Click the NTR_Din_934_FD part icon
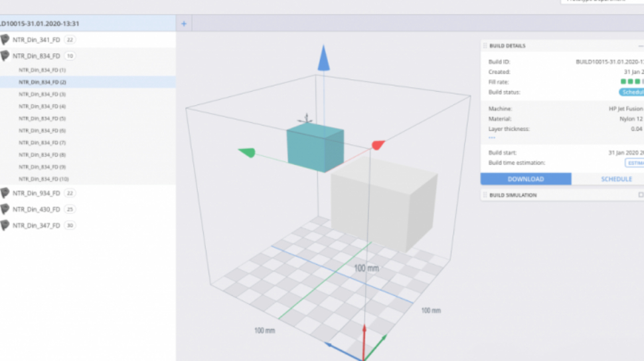The image size is (644, 361). (x=5, y=193)
